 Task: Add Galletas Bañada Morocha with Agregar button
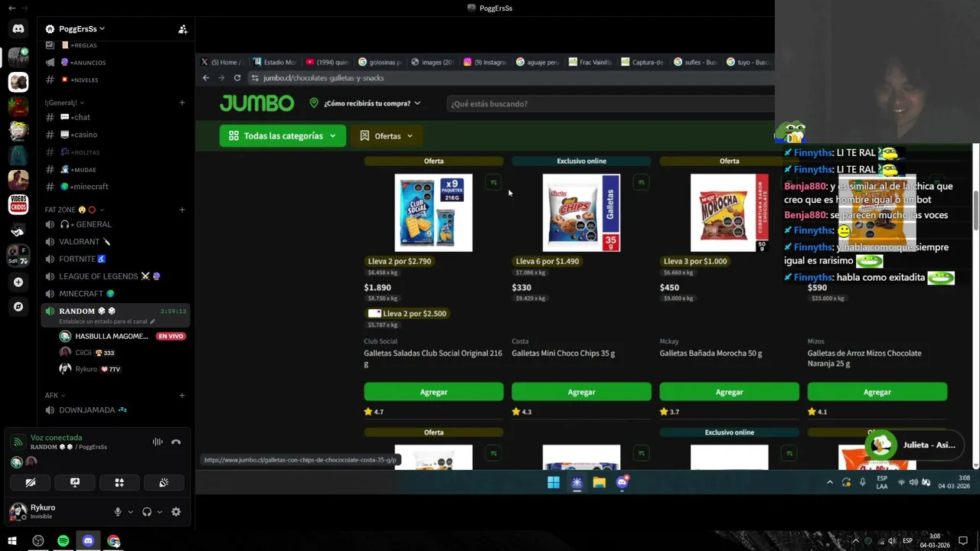[729, 392]
